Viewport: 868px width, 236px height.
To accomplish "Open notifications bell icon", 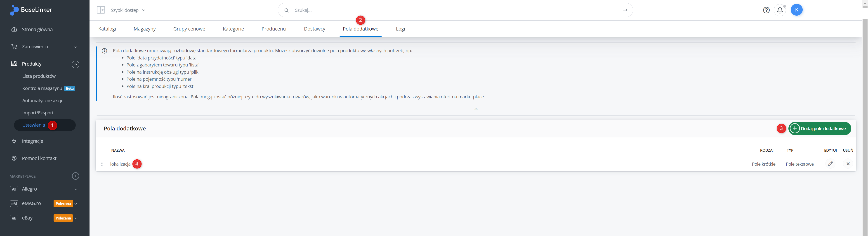I will tap(780, 10).
